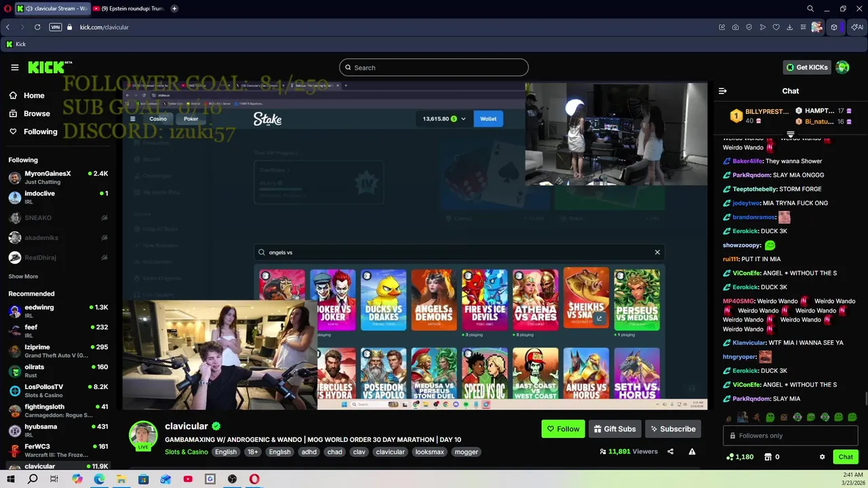Viewport: 868px width, 488px height.
Task: Click the Follow button
Action: (x=563, y=429)
